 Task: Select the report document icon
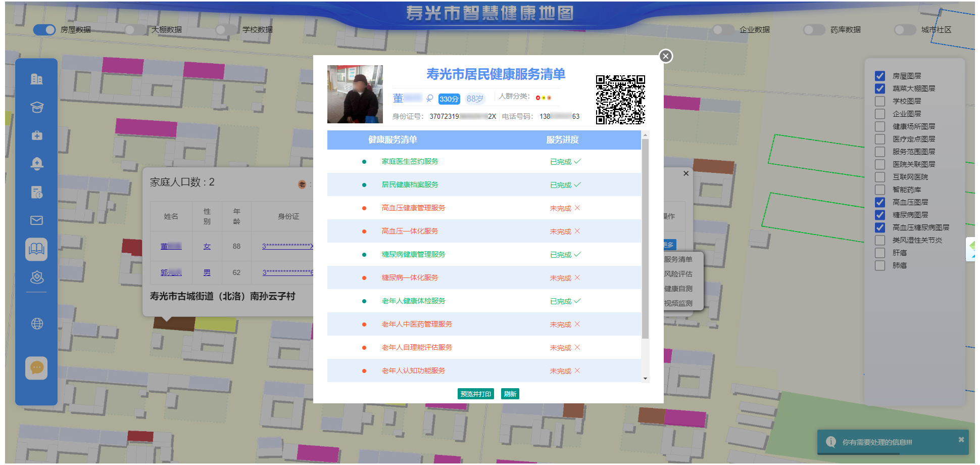tap(36, 193)
